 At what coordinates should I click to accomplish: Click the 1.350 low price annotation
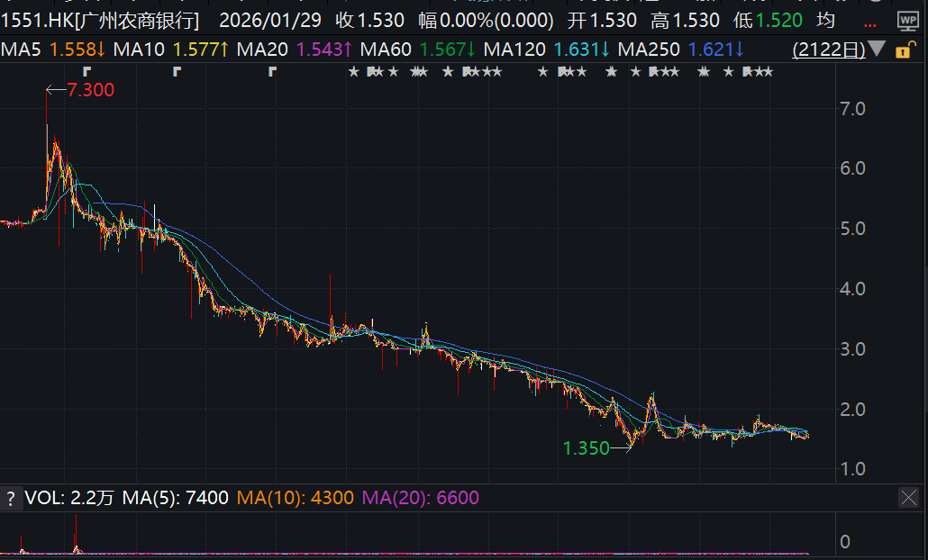tap(586, 447)
